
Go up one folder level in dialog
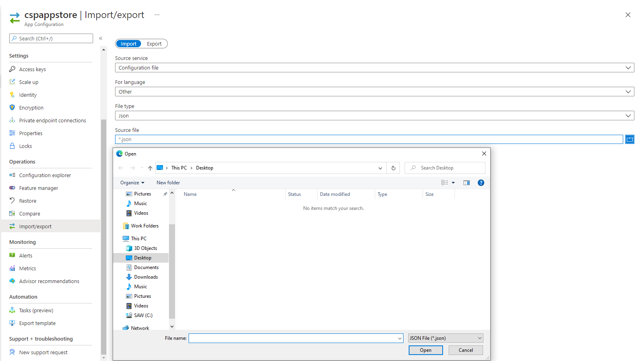click(150, 168)
